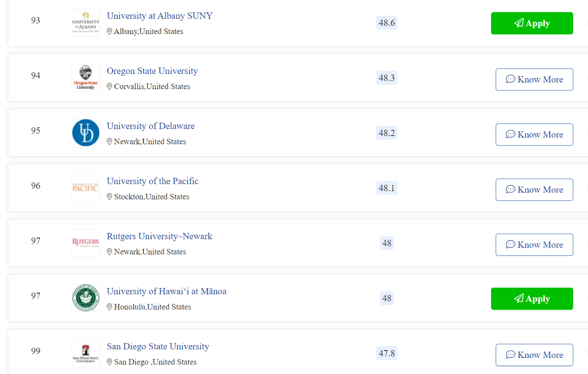Apply to University at Albany SUNY
588x374 pixels.
(532, 23)
